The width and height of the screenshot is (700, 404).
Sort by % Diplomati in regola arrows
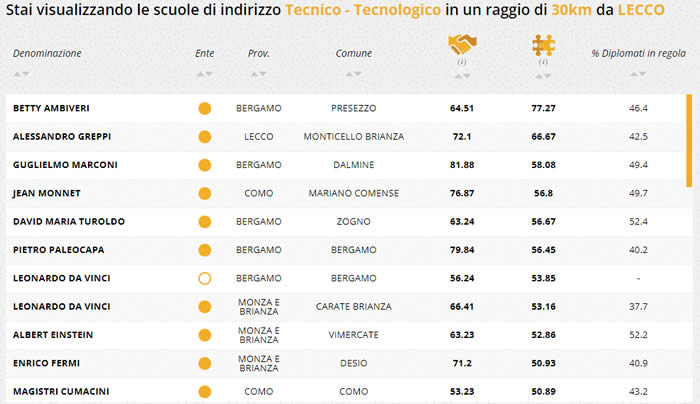638,74
